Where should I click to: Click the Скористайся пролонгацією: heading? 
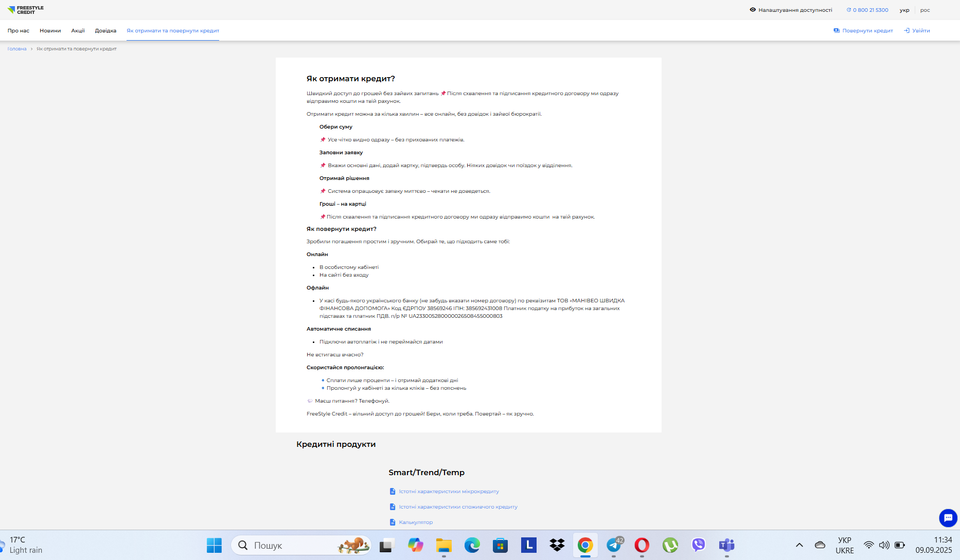(x=345, y=367)
